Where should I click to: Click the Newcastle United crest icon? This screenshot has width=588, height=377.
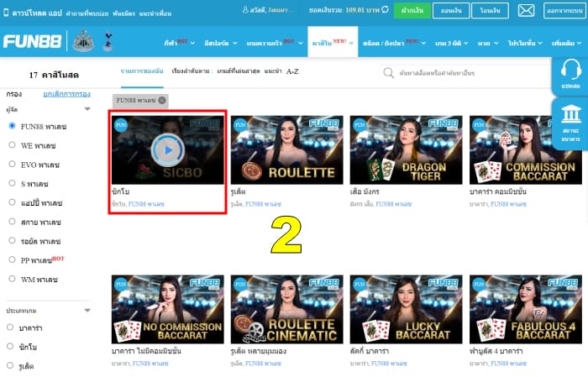pyautogui.click(x=83, y=41)
